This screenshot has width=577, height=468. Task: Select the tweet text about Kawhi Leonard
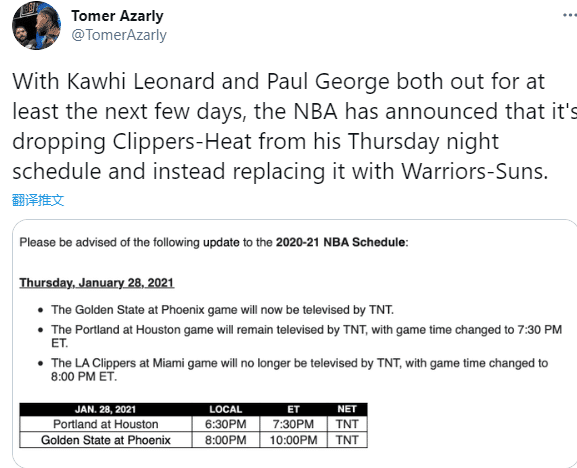[291, 126]
